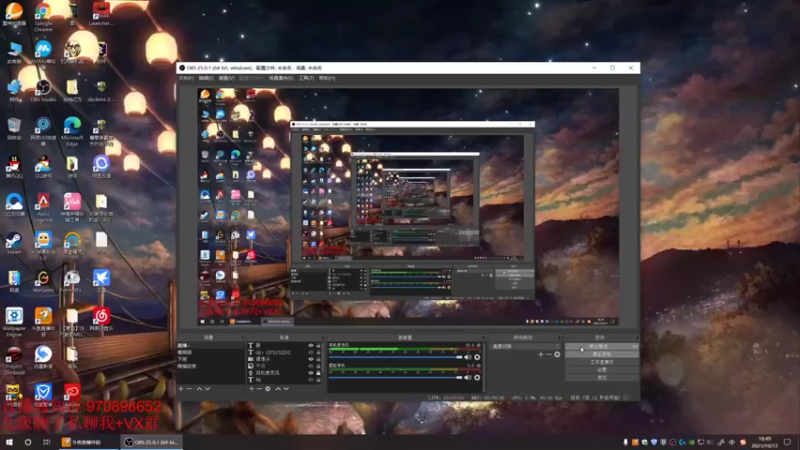The width and height of the screenshot is (800, 450).
Task: Toggle visibility eye of image source row
Action: pos(310,366)
